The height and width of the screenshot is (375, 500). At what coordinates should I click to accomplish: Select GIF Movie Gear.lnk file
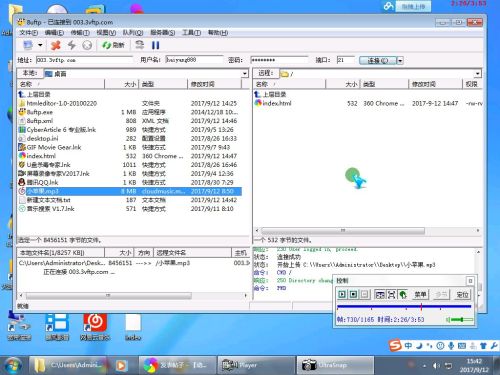[x=50, y=147]
